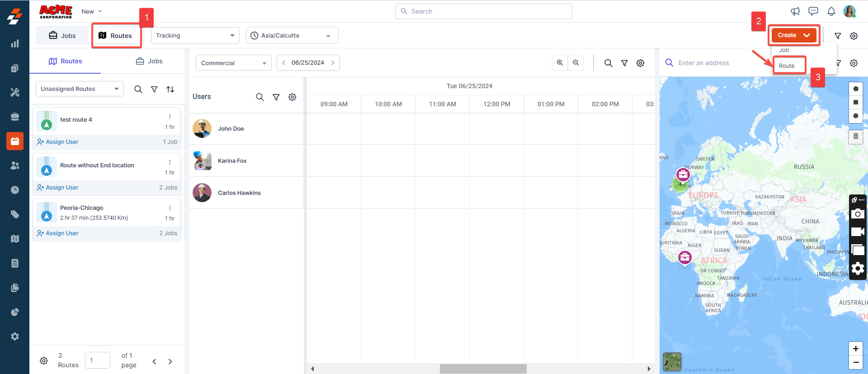The width and height of the screenshot is (868, 374).
Task: Open the notifications bell icon
Action: 831,11
